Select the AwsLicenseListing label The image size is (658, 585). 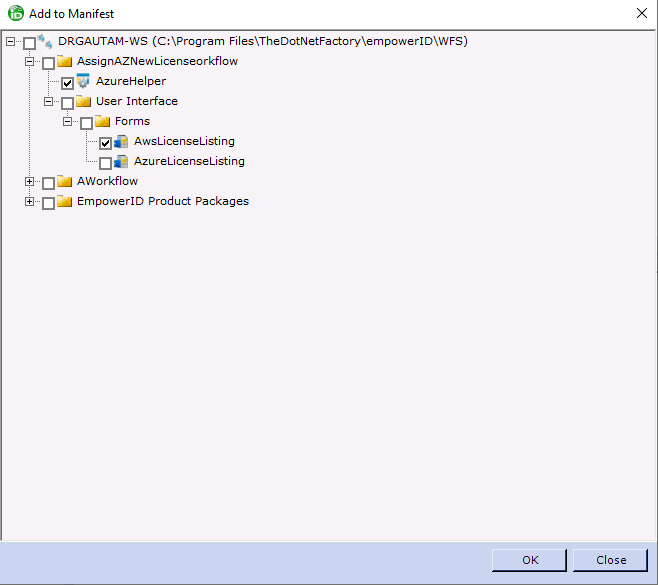(184, 141)
